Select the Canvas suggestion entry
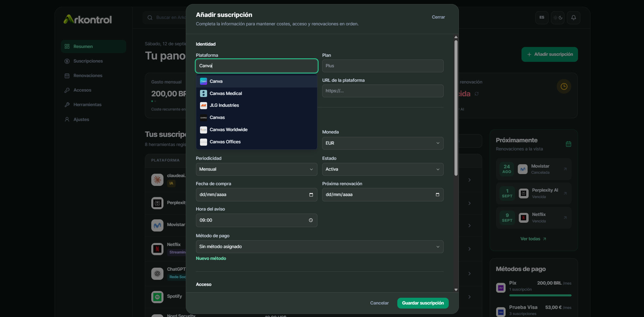The width and height of the screenshot is (644, 317). [257, 118]
